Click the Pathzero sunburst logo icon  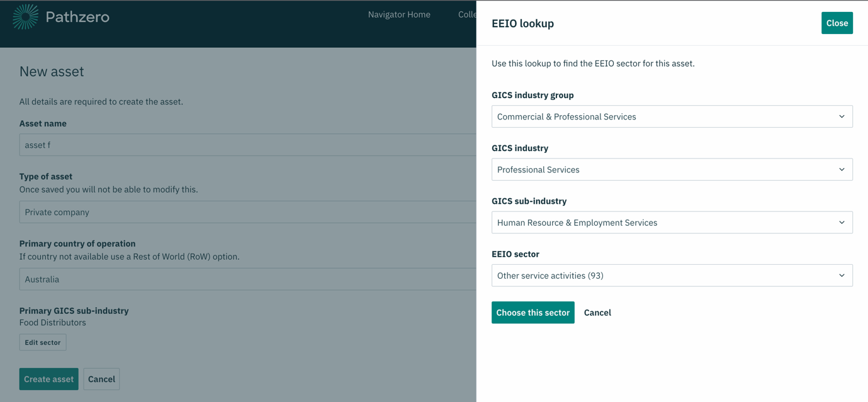point(26,17)
